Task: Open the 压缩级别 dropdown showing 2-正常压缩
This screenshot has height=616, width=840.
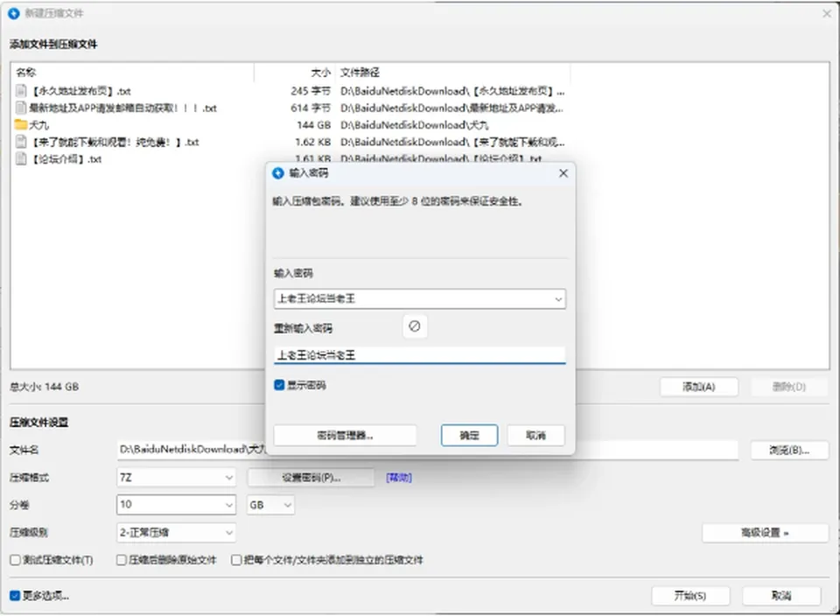Action: pos(176,533)
